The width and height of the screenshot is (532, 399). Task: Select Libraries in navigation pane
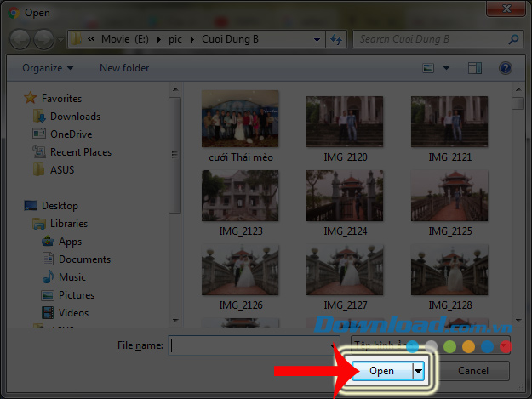[x=69, y=224]
